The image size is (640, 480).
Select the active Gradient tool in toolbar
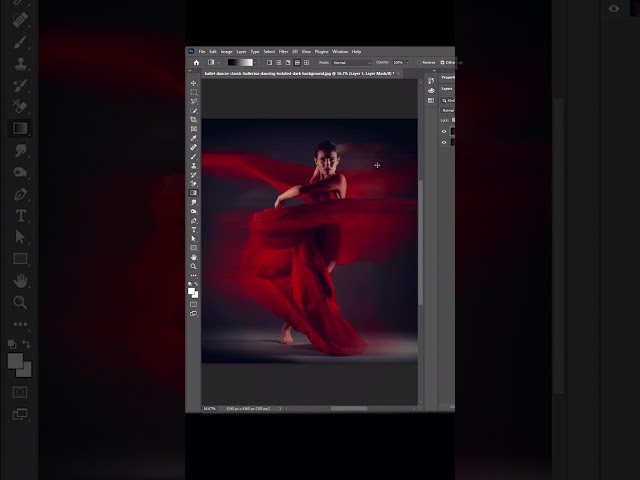(x=193, y=193)
